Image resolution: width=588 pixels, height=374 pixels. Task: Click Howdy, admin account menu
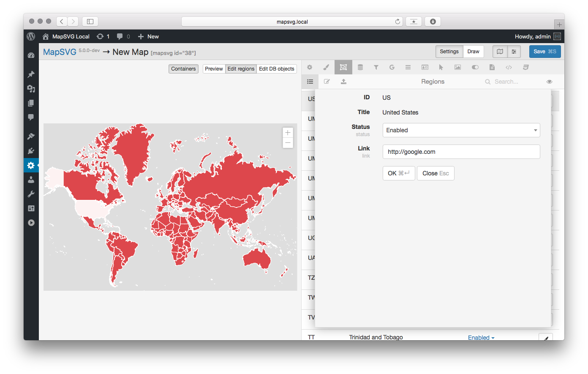pos(537,36)
